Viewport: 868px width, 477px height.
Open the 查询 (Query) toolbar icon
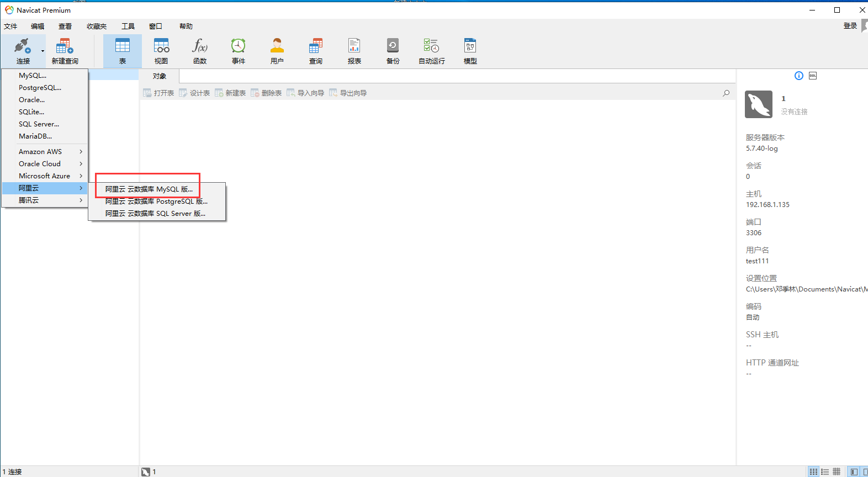pyautogui.click(x=316, y=46)
